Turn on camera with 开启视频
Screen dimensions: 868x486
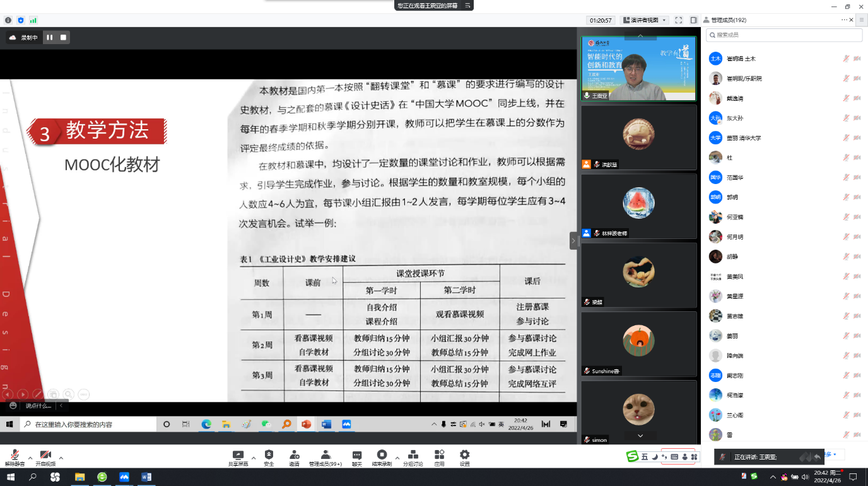(45, 458)
